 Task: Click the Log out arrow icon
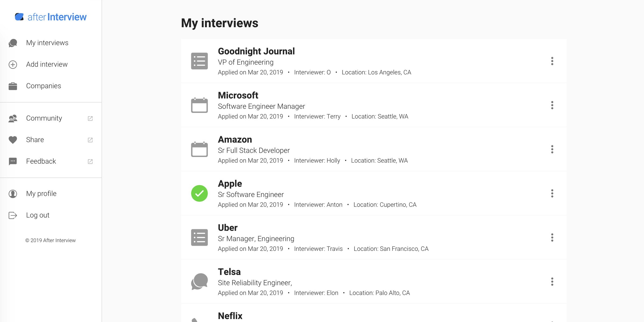pos(13,215)
